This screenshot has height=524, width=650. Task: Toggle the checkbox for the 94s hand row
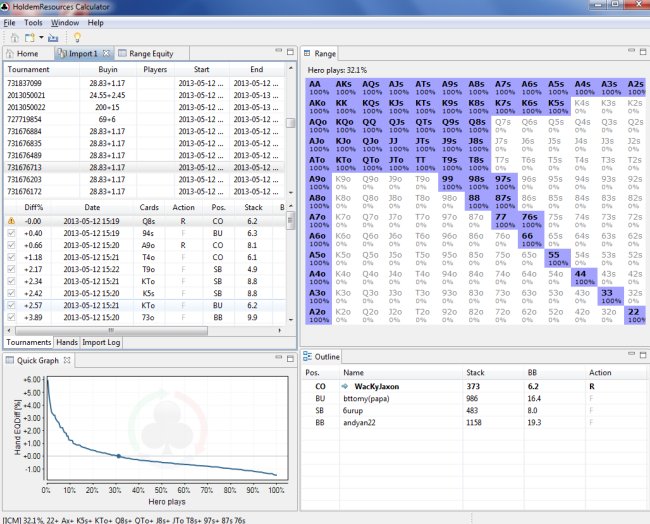click(11, 233)
